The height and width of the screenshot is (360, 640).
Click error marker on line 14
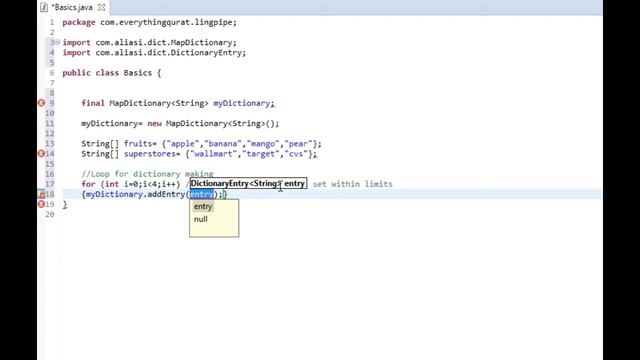[x=41, y=154]
